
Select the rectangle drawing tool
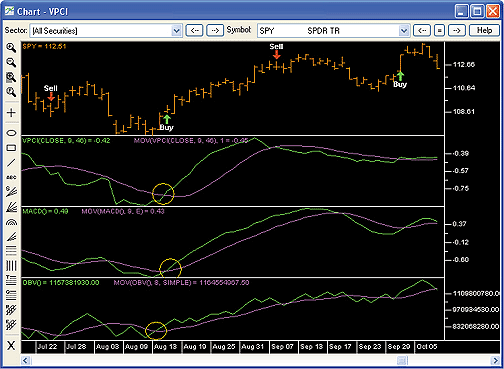[x=11, y=148]
